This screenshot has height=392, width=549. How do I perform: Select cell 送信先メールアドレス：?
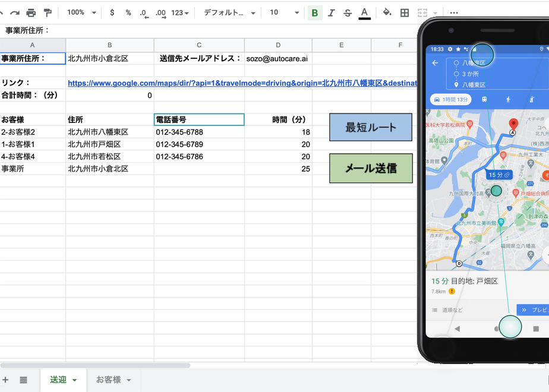coord(199,58)
